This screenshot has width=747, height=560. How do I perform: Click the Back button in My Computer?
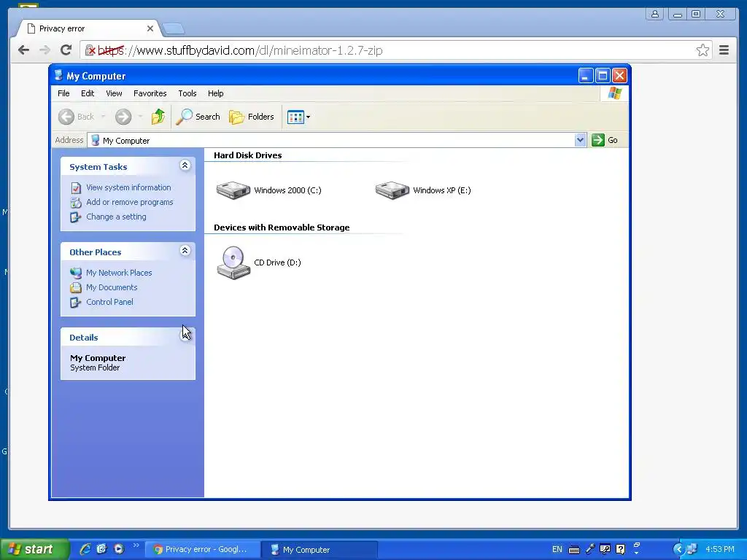coord(76,117)
